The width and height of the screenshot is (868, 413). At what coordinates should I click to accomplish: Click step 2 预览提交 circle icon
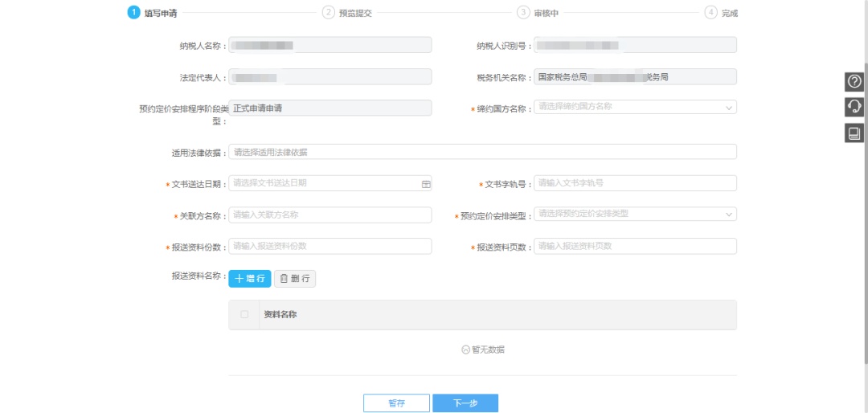pyautogui.click(x=328, y=12)
